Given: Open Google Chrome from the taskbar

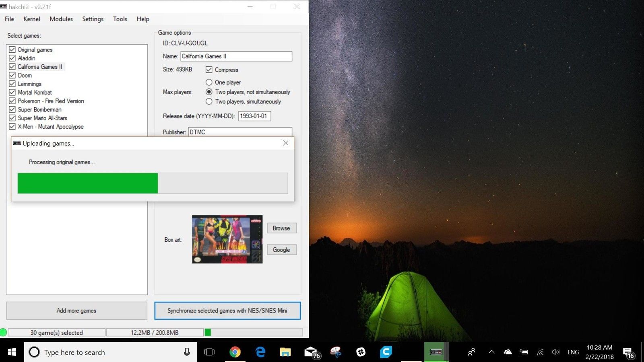Looking at the screenshot, I should [x=235, y=352].
